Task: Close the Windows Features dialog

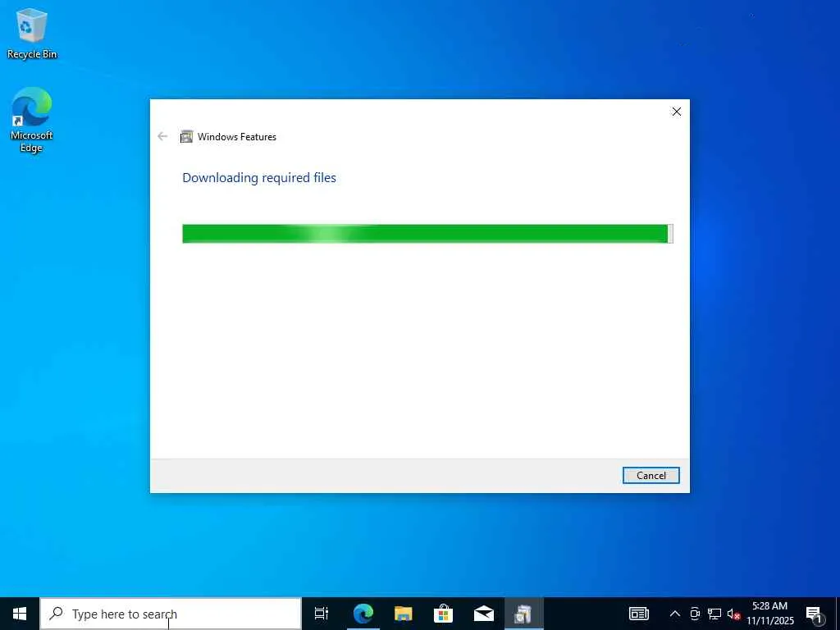Action: click(677, 112)
